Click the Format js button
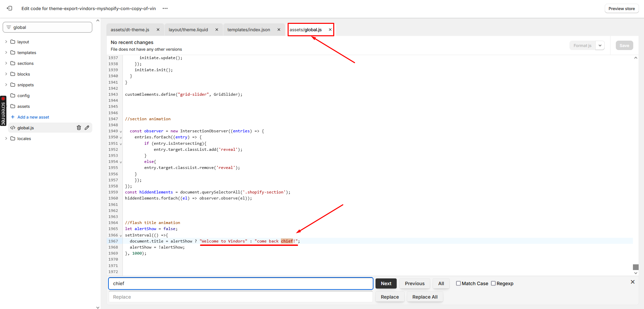Image resolution: width=644 pixels, height=309 pixels. click(x=582, y=45)
